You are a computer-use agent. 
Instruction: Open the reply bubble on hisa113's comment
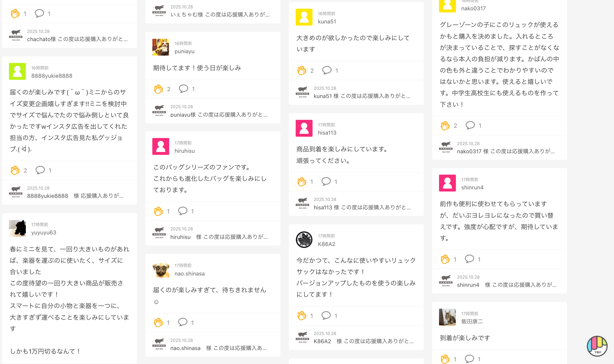tap(326, 181)
